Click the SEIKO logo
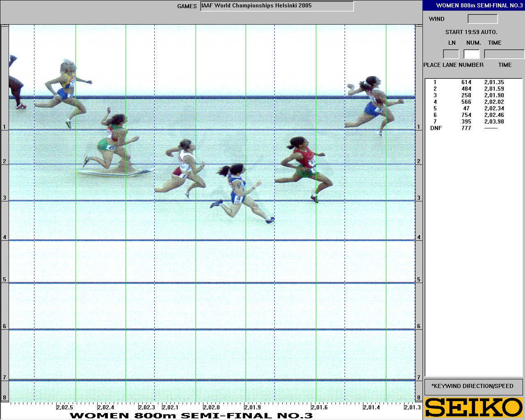Screen dimensions: 525x420 click(x=474, y=408)
